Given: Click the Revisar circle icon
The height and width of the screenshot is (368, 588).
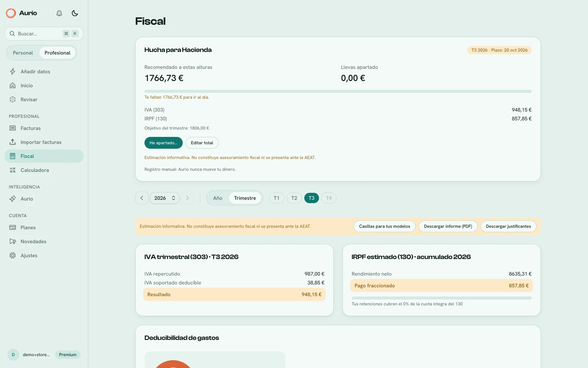Looking at the screenshot, I should (12, 99).
